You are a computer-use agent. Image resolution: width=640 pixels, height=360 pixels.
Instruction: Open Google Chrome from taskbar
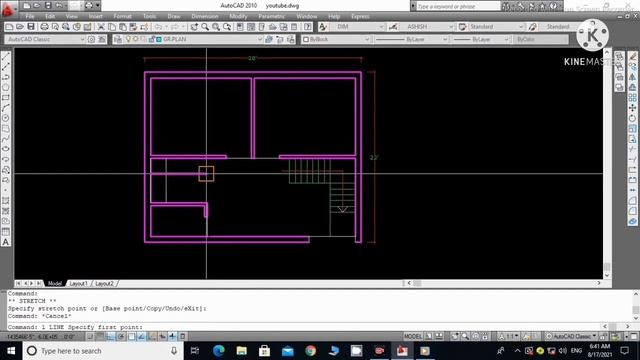coord(311,351)
